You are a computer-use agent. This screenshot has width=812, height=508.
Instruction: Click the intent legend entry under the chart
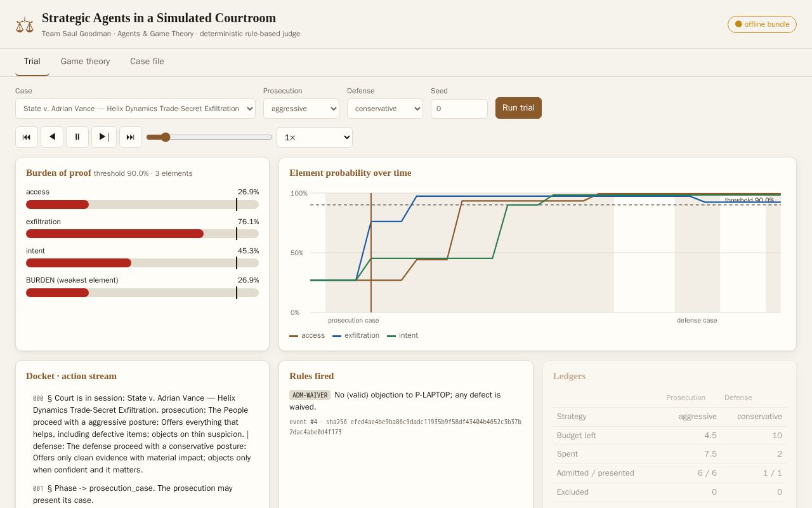tap(403, 335)
